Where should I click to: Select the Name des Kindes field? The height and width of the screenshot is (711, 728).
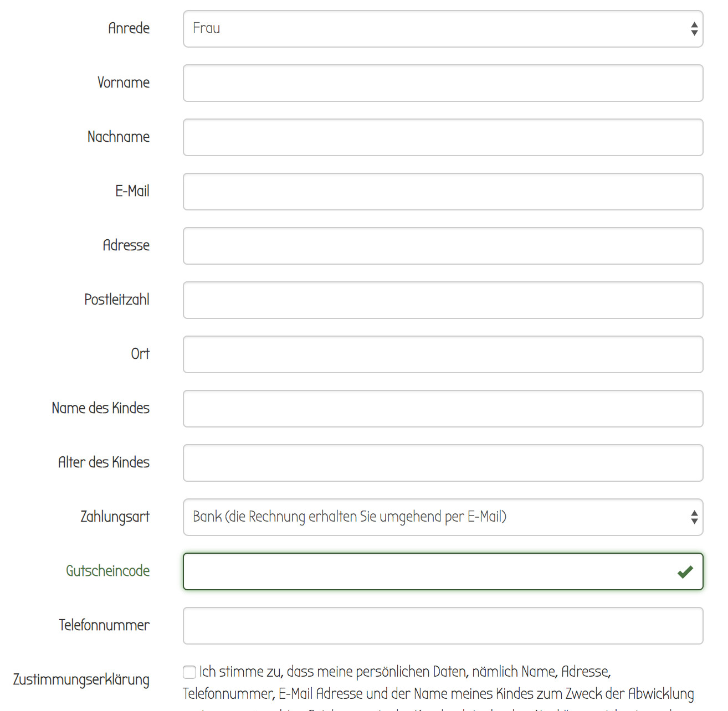(442, 409)
